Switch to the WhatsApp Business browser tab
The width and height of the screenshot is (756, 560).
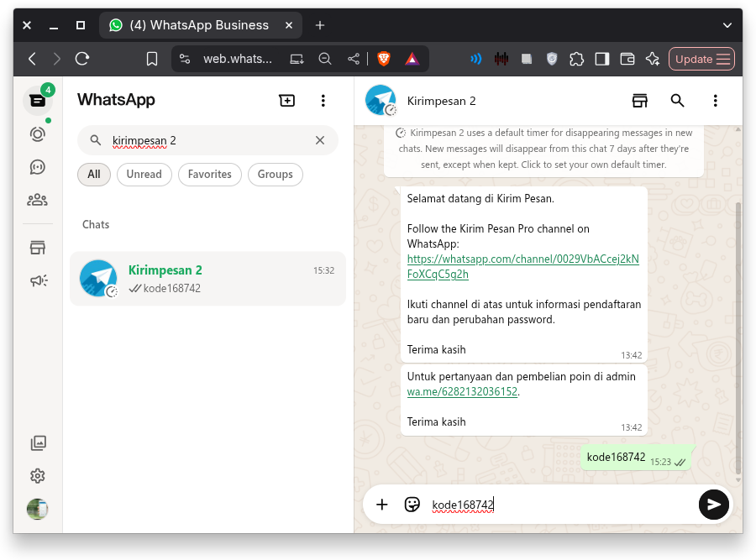coord(199,25)
